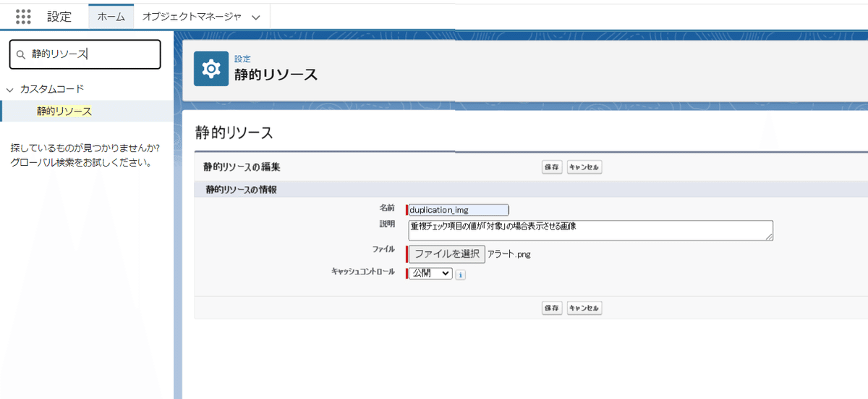868x399 pixels.
Task: Click the search magnifier icon in Quick Find
Action: point(20,54)
